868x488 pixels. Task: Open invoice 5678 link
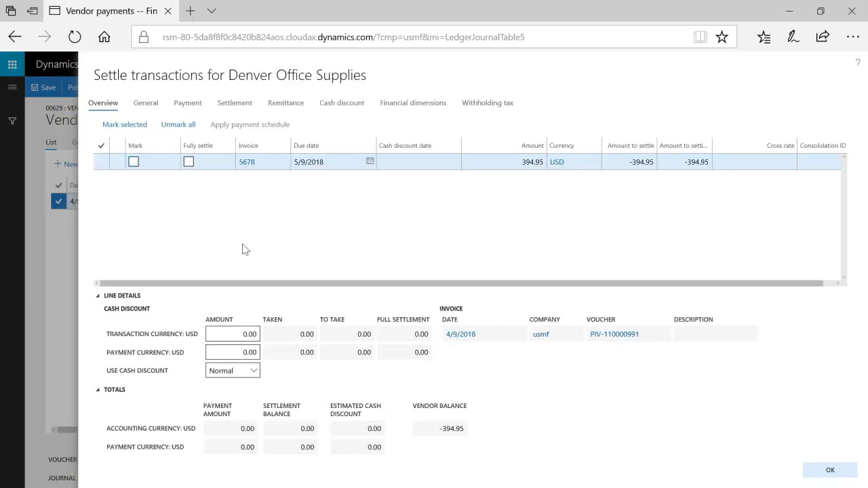pyautogui.click(x=247, y=162)
